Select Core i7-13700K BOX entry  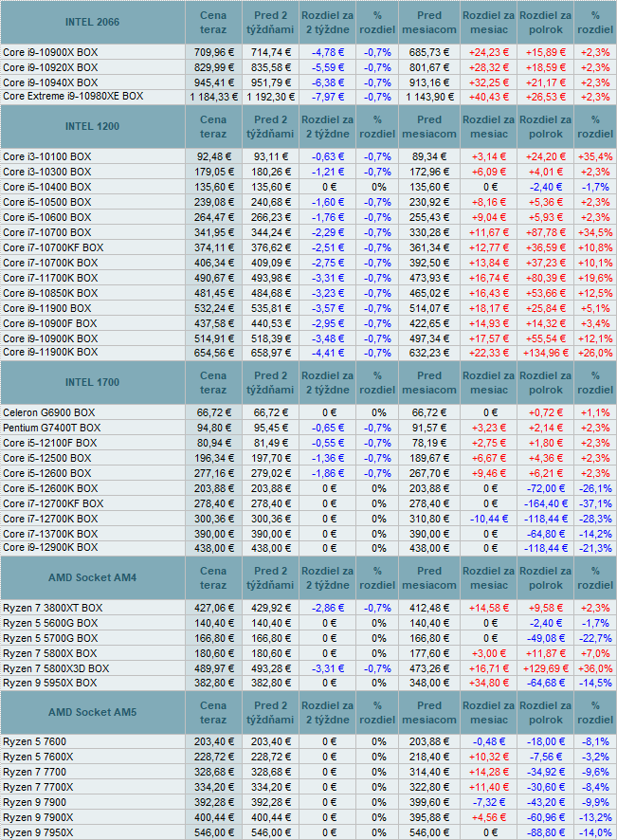tap(50, 534)
